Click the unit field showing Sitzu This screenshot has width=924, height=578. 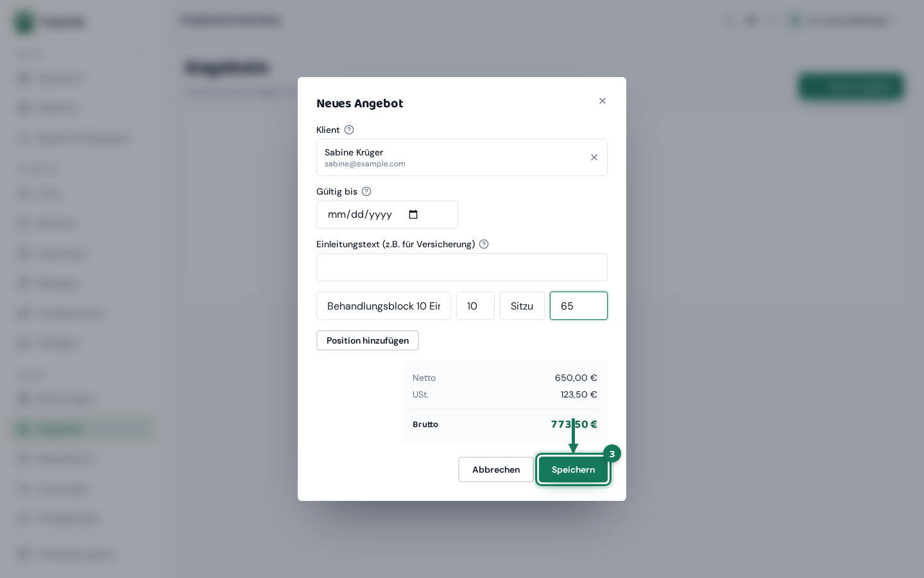(x=522, y=306)
